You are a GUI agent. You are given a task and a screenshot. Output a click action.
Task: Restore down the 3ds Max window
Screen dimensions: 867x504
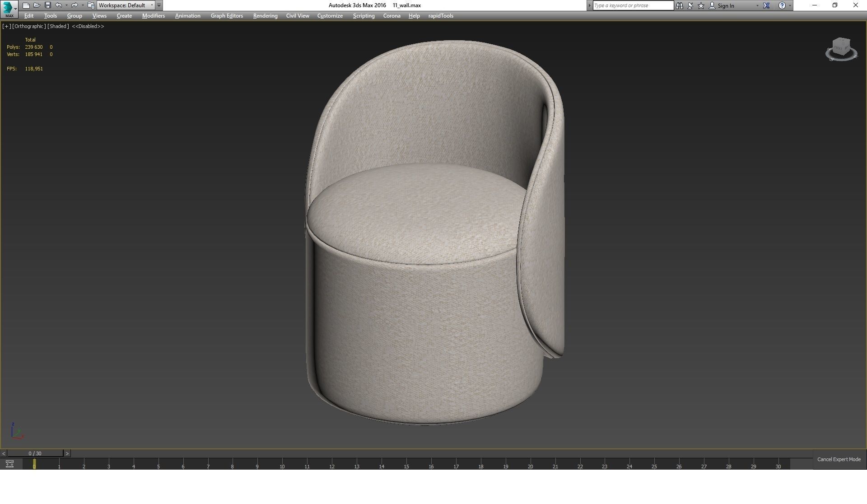(835, 5)
